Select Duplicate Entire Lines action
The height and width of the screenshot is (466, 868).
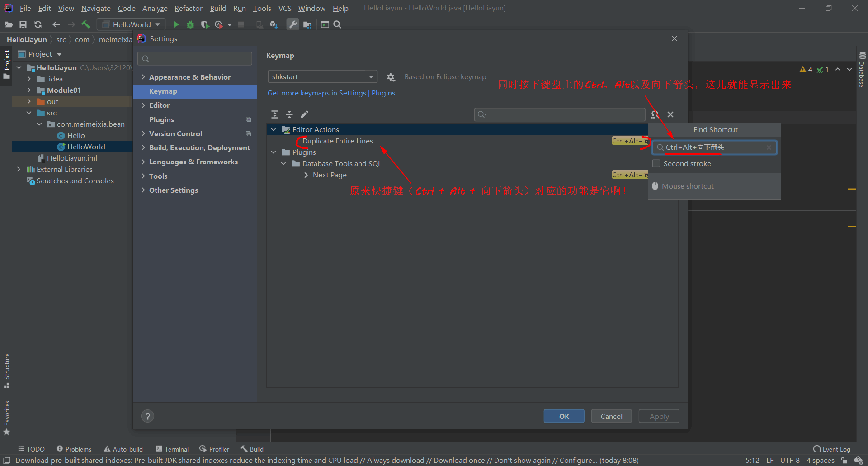(x=337, y=141)
